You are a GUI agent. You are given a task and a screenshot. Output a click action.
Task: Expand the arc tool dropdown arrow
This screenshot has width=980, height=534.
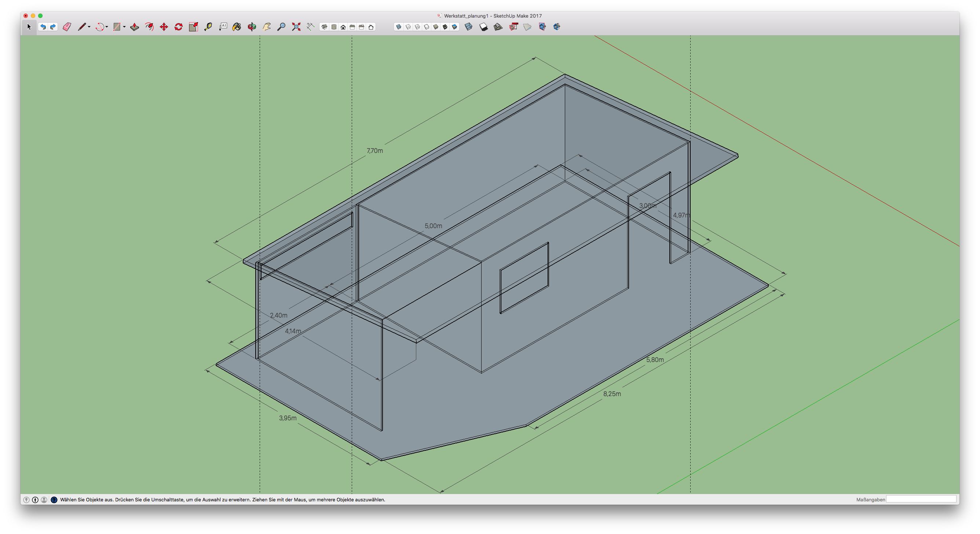coord(107,27)
